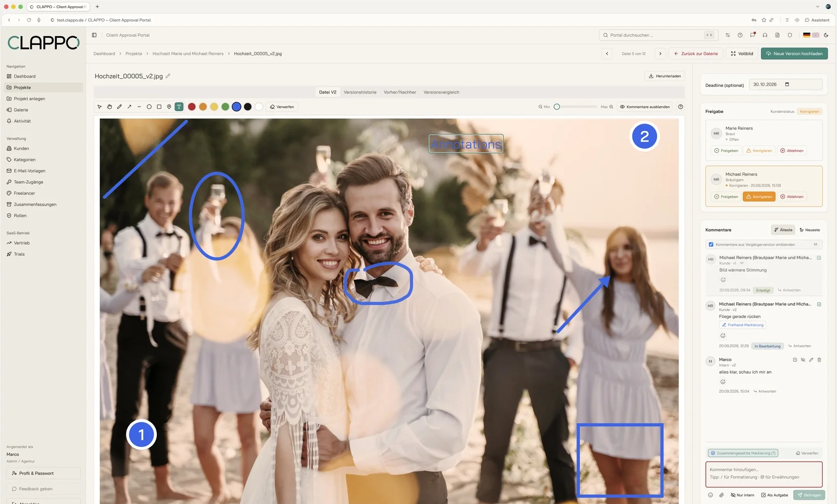The width and height of the screenshot is (837, 504).
Task: Toggle 'Als Aufgabe' option
Action: 775,495
